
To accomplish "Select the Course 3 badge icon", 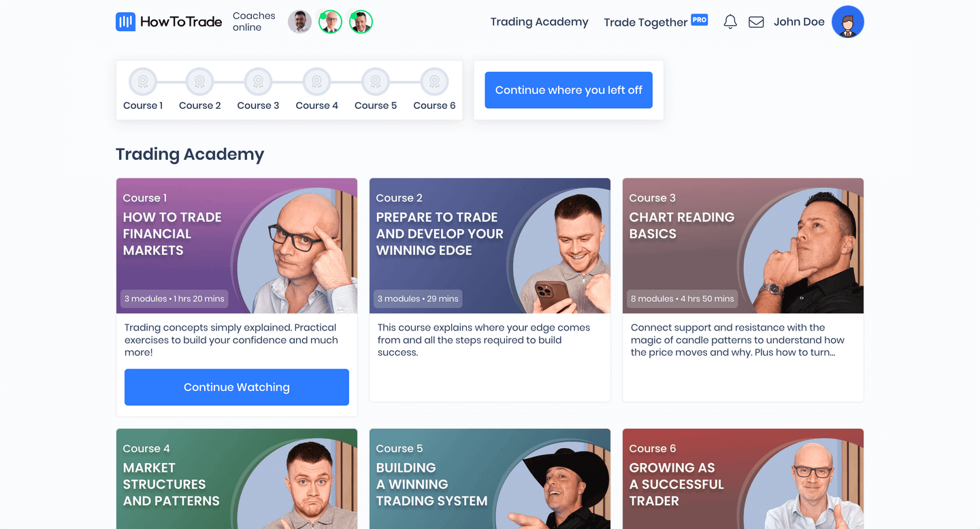I will [x=258, y=82].
